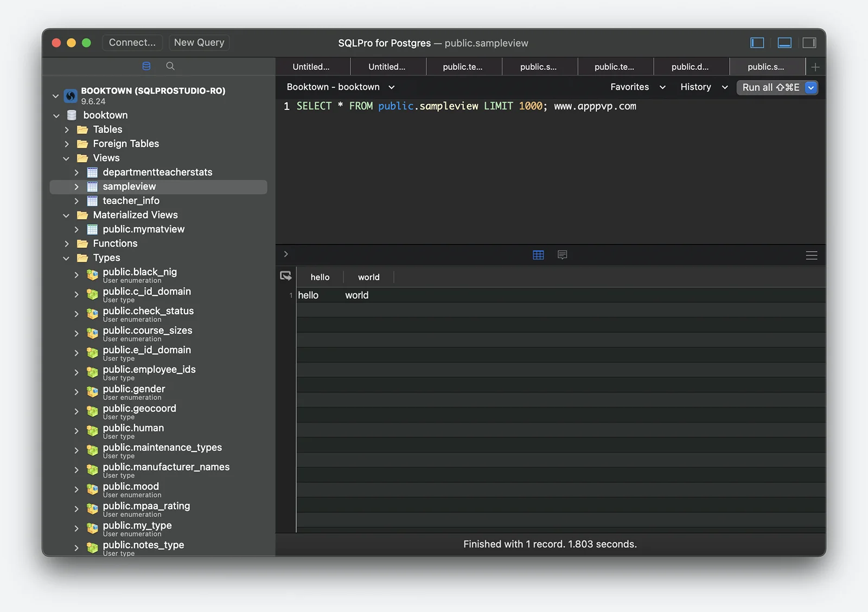Switch to messages view icon
This screenshot has height=612, width=868.
[563, 255]
